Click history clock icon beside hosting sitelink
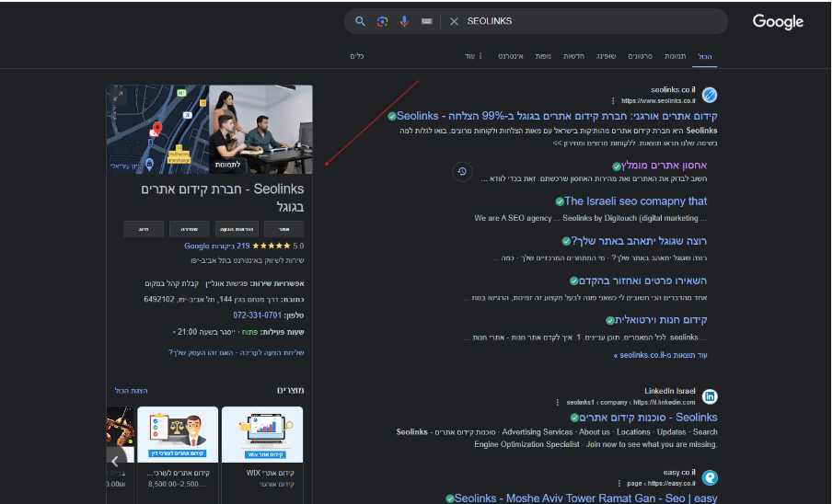The width and height of the screenshot is (833, 504). pos(462,172)
